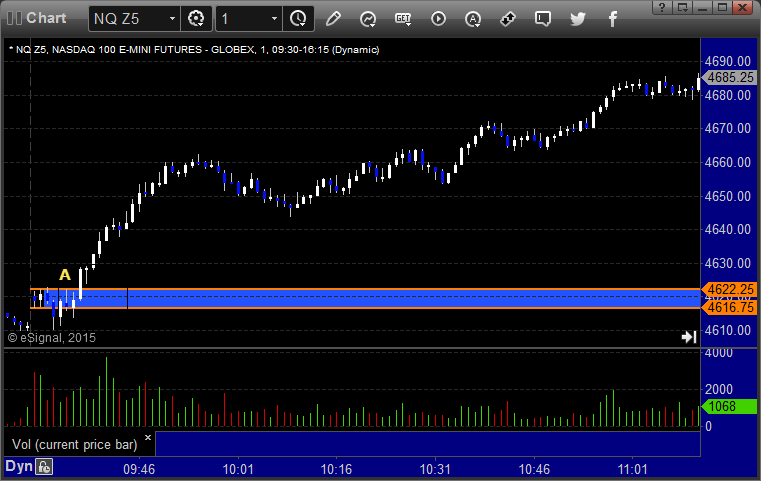Click the alerts 'A' icon in toolbar
Viewport: 761px width, 481px height.
point(473,18)
